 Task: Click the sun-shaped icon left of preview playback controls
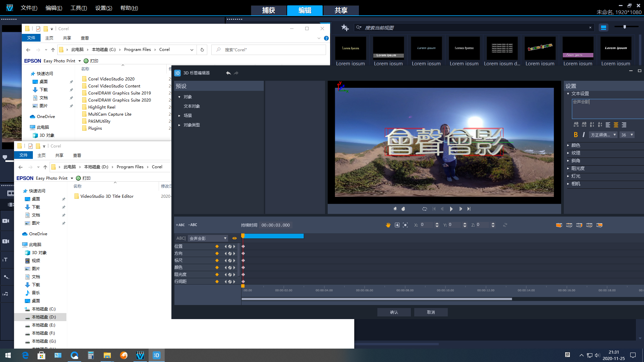pyautogui.click(x=395, y=209)
